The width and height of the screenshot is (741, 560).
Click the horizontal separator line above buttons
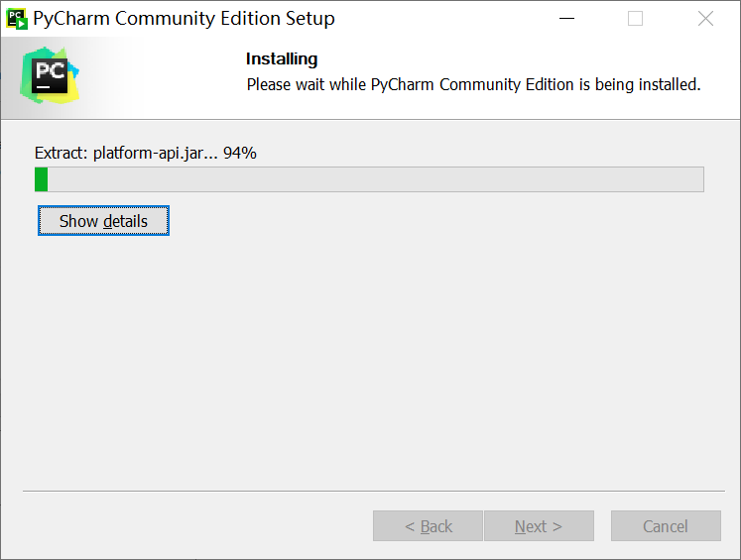click(373, 491)
